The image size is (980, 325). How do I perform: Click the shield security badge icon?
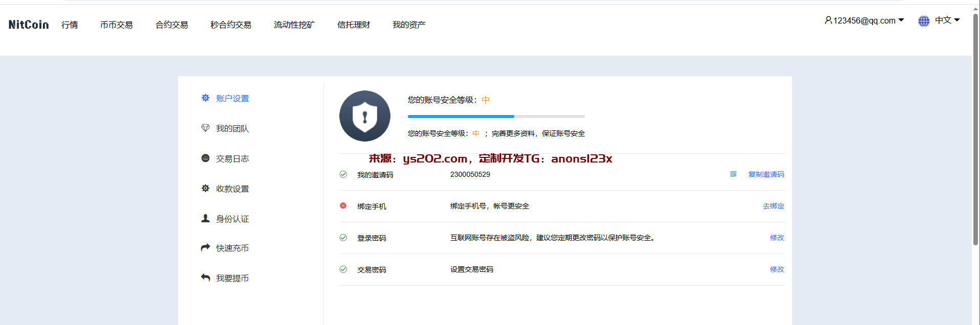365,116
